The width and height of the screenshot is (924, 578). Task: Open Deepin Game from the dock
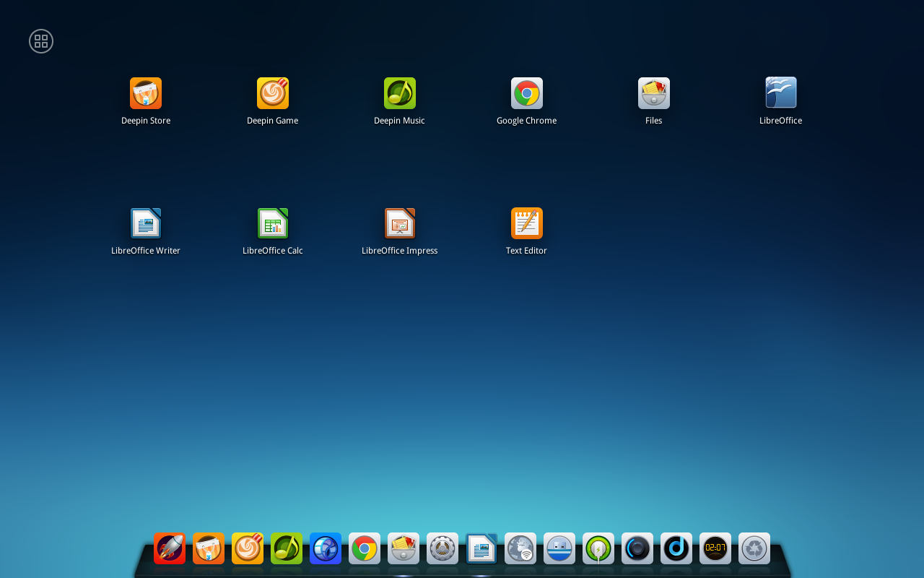[x=248, y=548]
